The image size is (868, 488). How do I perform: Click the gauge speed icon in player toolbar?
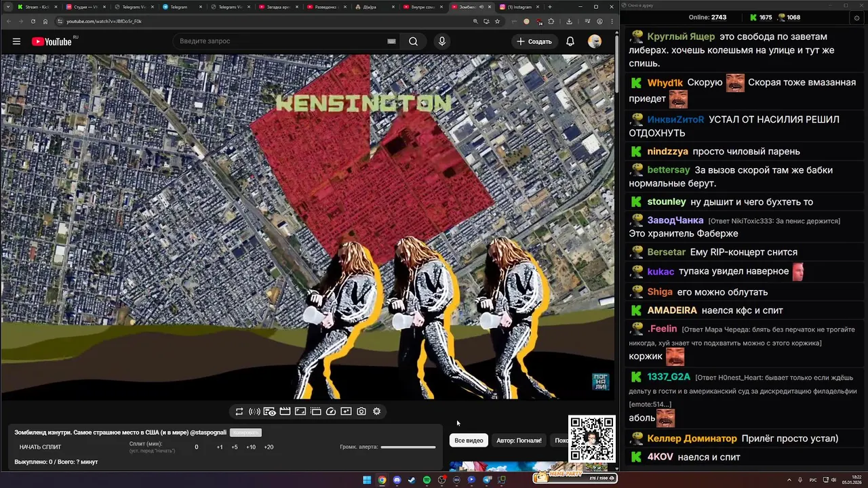[331, 411]
